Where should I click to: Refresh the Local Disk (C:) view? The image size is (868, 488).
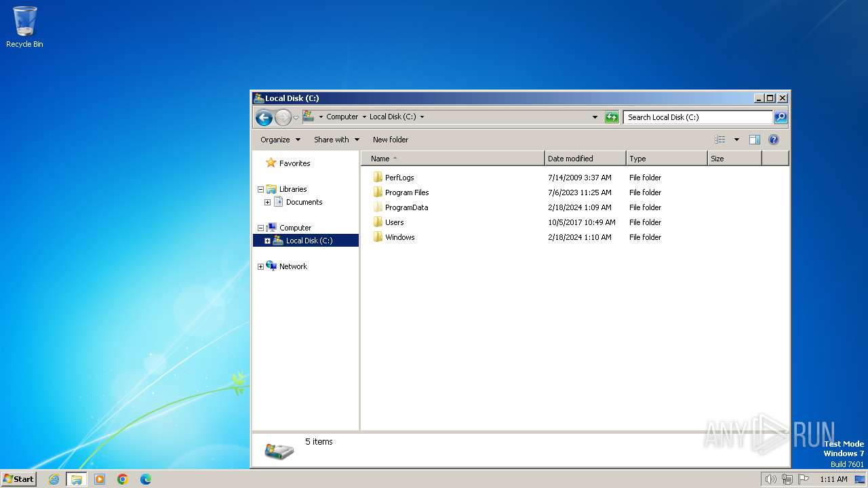pos(612,117)
